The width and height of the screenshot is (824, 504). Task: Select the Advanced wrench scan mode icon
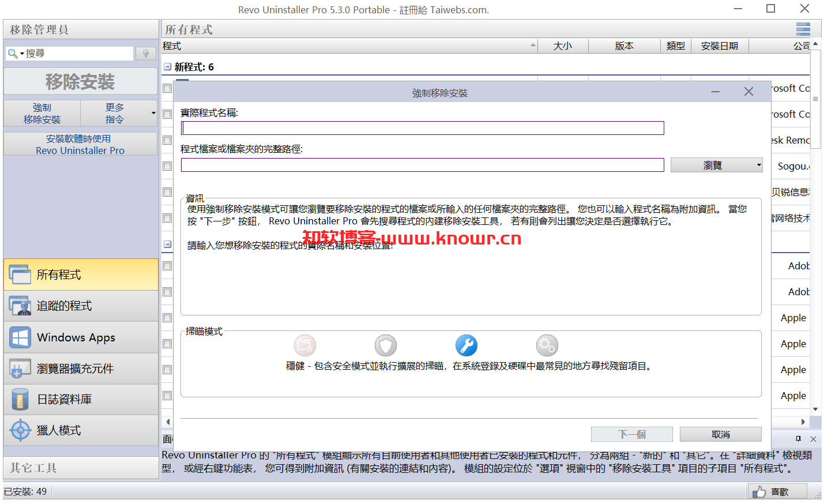466,345
